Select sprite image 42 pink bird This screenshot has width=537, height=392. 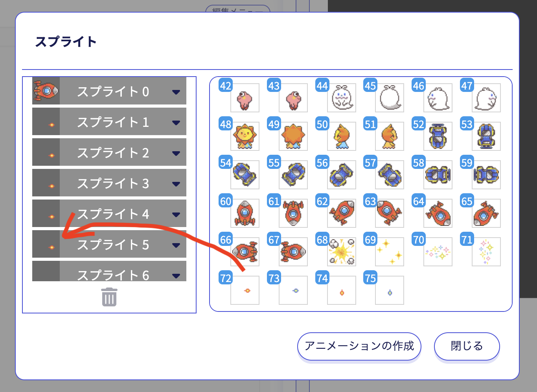pos(245,98)
